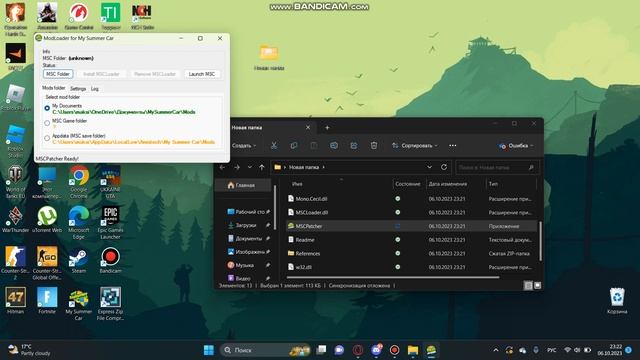Switch to details view layout icon
The height and width of the screenshot is (360, 640).
(528, 286)
